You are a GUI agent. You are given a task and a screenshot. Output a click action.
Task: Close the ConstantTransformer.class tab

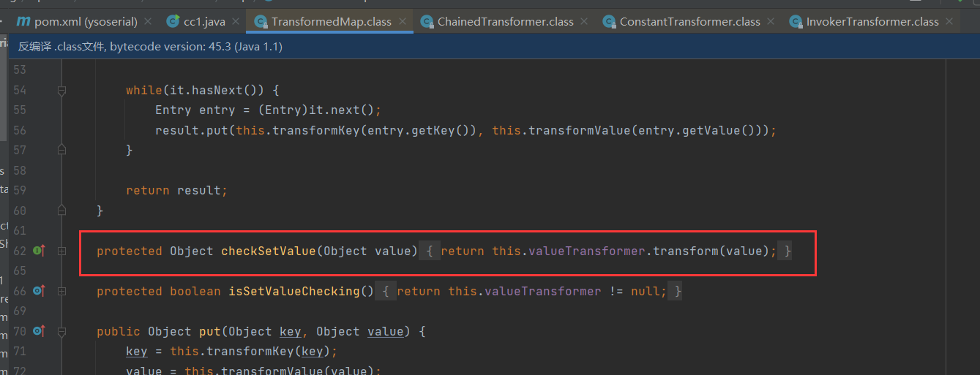[771, 22]
